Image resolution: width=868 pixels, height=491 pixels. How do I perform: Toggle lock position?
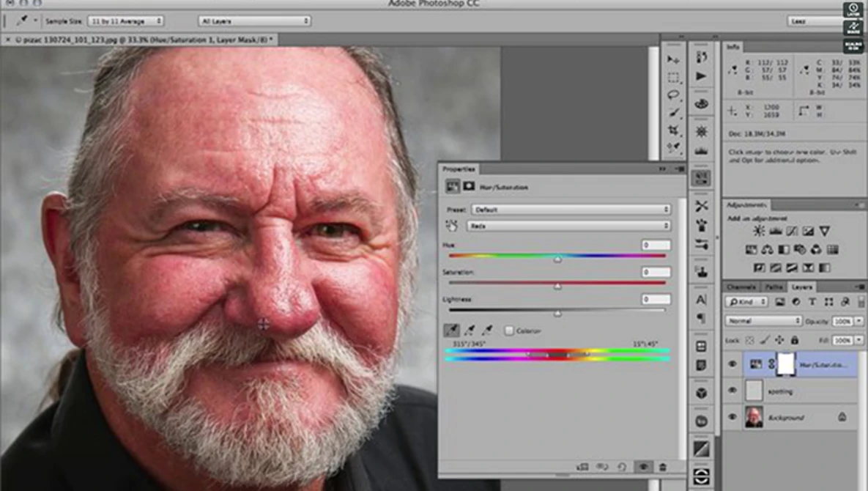[x=779, y=340]
